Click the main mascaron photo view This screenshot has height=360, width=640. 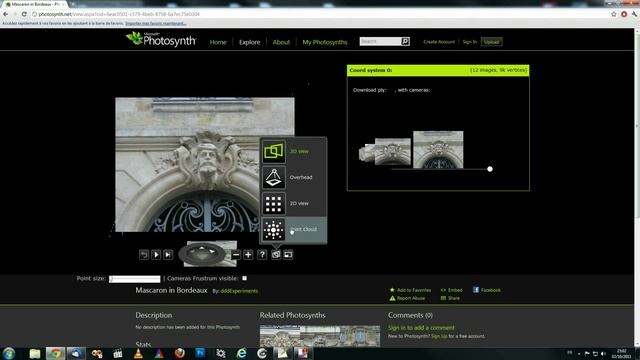pos(204,164)
